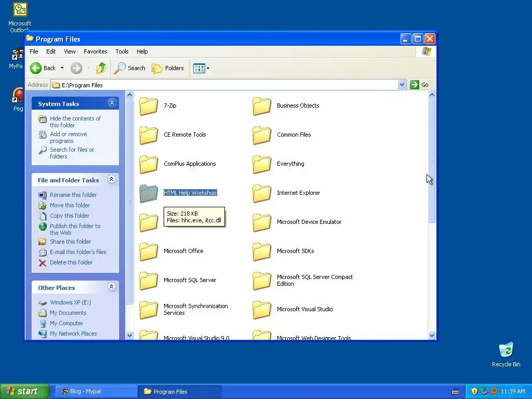This screenshot has width=532, height=399.
Task: Select the Common Files folder icon
Action: pos(262,135)
